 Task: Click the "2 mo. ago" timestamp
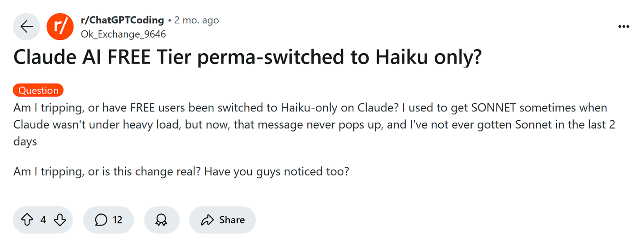coord(196,20)
